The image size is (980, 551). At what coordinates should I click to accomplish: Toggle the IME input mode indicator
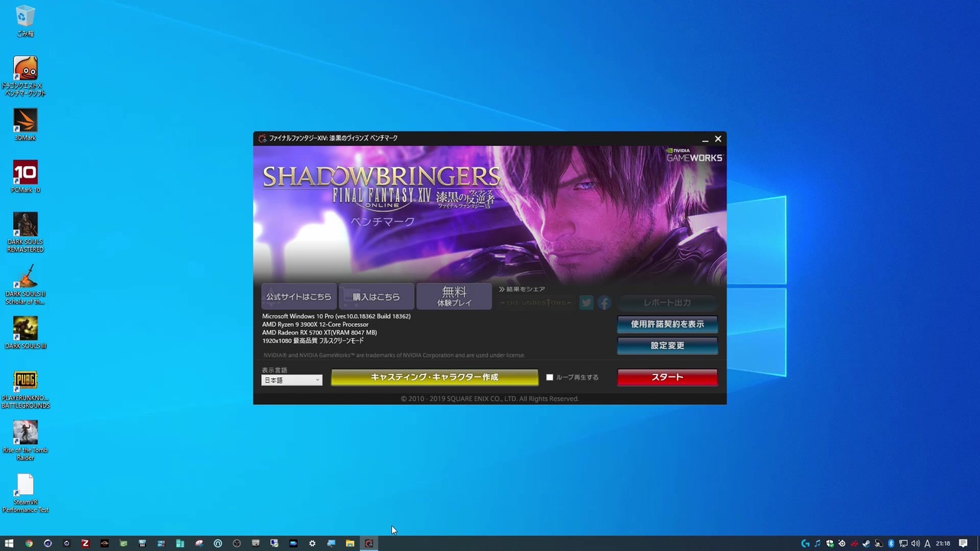927,543
